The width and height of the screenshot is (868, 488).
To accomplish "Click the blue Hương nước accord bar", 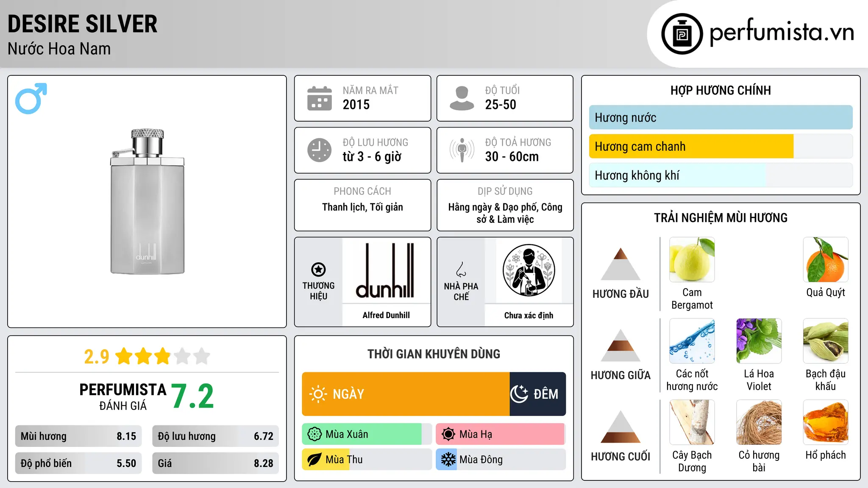I will 721,117.
